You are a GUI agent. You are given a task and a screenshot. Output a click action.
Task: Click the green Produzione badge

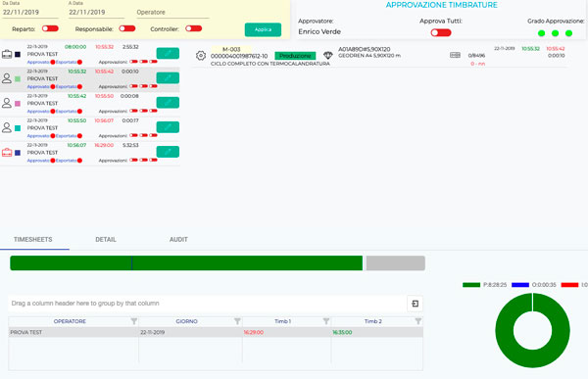tap(295, 56)
